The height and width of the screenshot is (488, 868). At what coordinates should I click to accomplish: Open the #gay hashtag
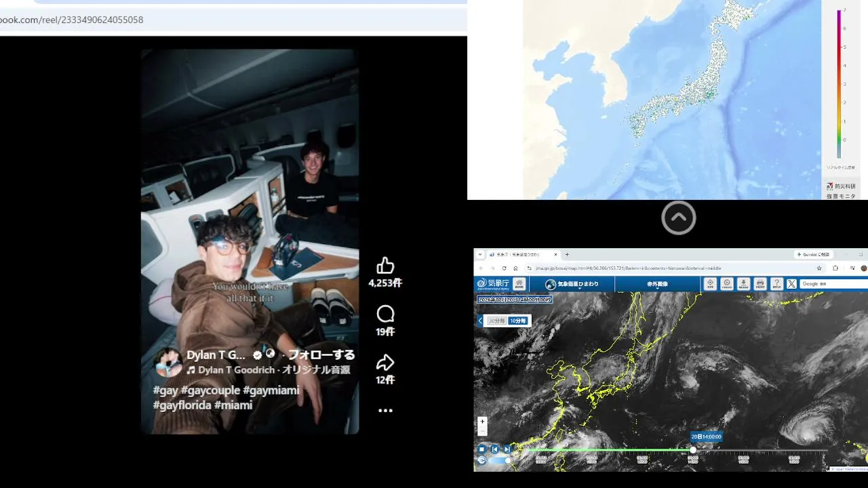165,390
